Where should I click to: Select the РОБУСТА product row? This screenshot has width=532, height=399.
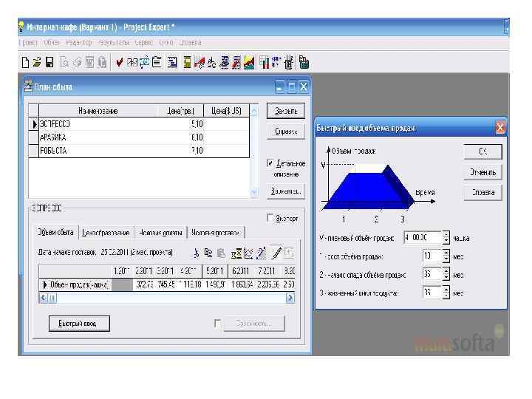tap(139, 151)
